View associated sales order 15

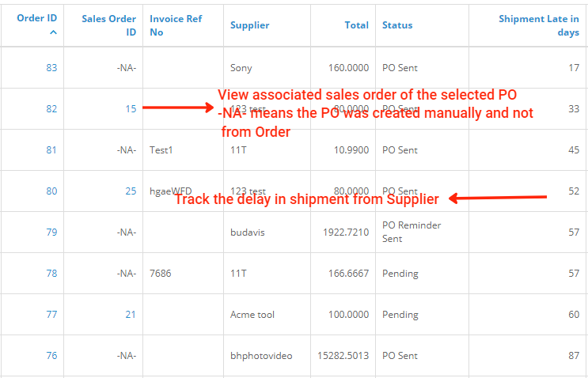131,109
